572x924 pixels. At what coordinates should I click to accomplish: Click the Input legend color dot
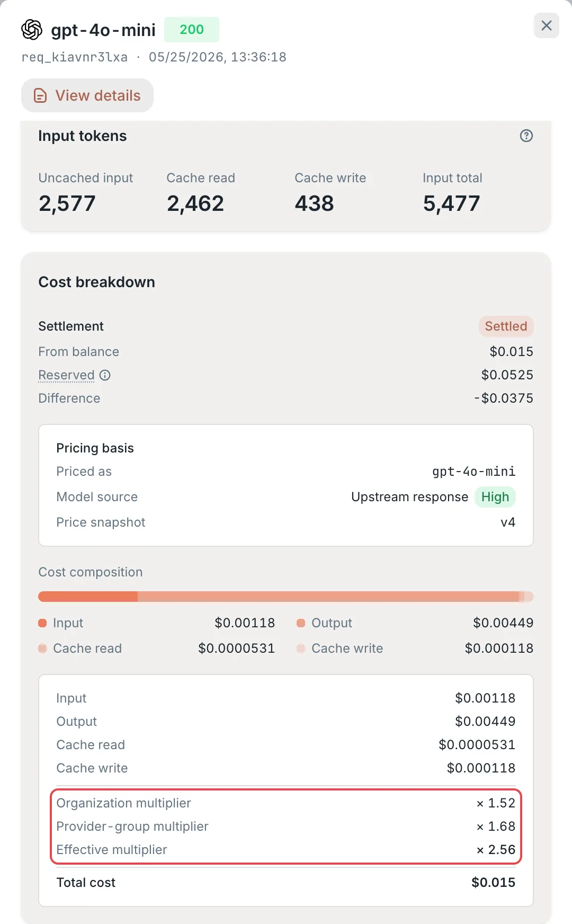point(42,623)
